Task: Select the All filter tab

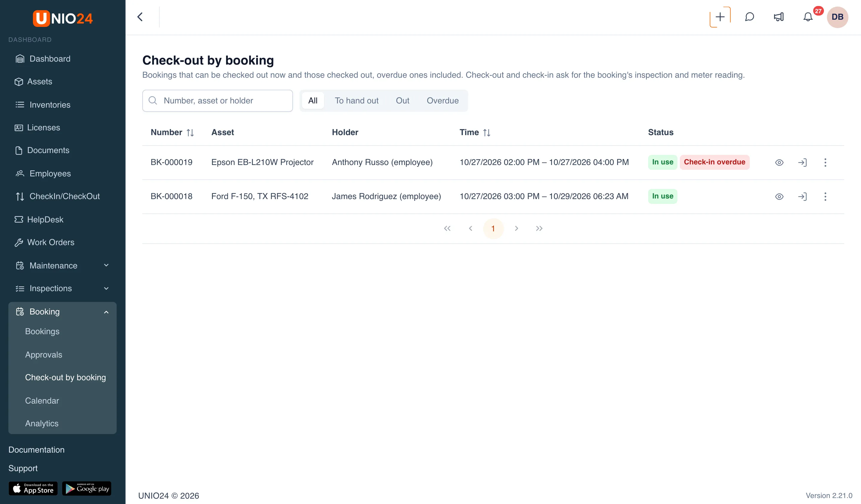Action: pos(313,101)
